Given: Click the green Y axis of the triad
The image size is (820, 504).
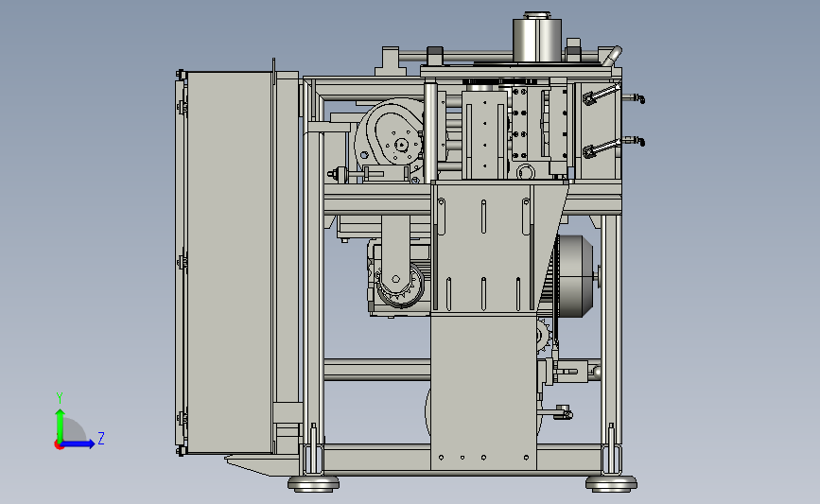Looking at the screenshot, I should tap(60, 426).
